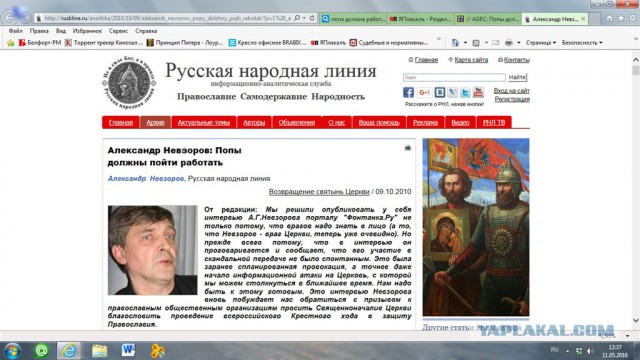Screen dimensions: 640x360
Task: Click author link 'Александр Невзоров'
Action: point(146,178)
